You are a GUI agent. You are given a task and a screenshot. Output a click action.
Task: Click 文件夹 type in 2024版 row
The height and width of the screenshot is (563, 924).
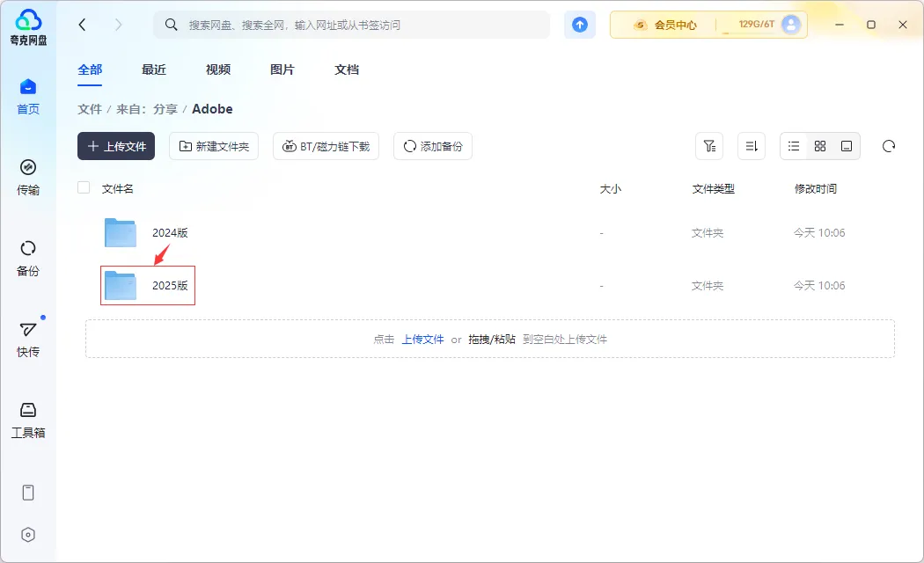[708, 232]
